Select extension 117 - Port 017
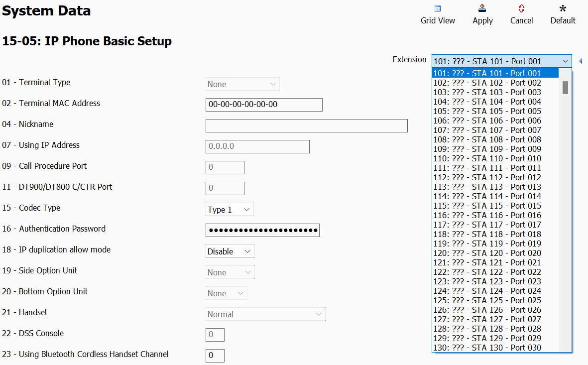 pyautogui.click(x=495, y=225)
